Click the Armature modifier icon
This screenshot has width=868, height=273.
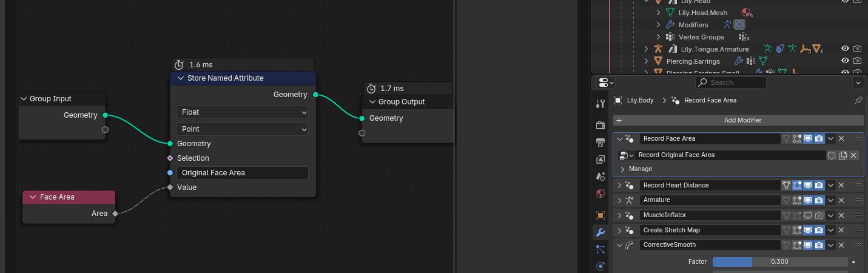[630, 200]
